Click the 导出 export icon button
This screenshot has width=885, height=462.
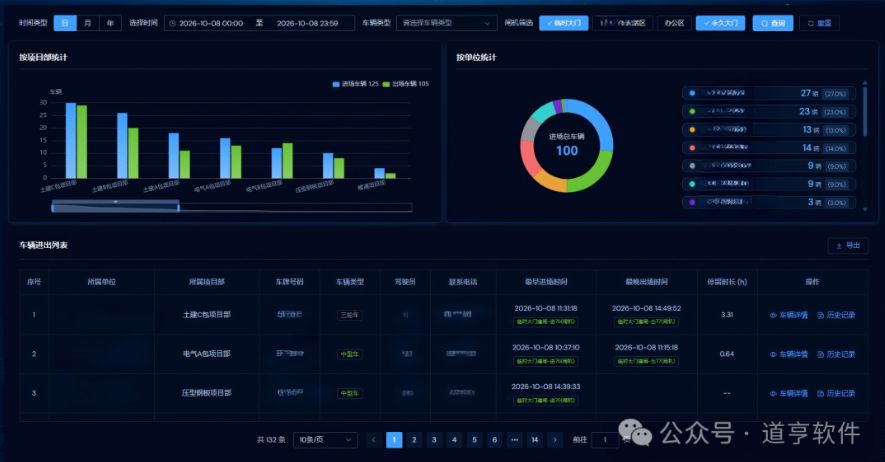click(x=847, y=245)
